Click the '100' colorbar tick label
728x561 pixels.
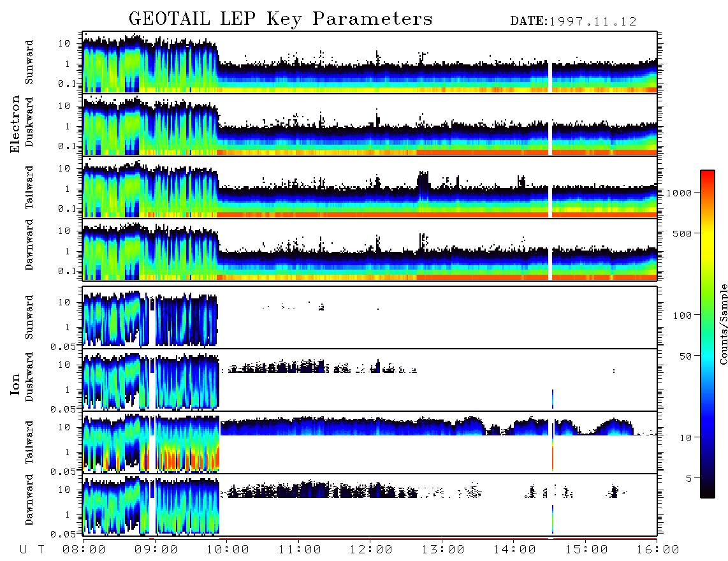click(x=682, y=316)
